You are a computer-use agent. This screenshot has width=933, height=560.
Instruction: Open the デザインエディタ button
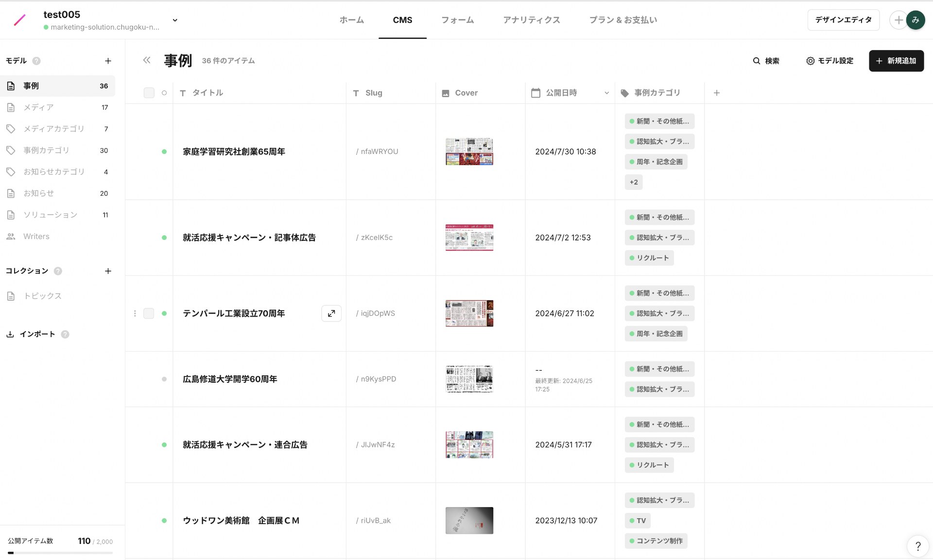[x=843, y=20]
